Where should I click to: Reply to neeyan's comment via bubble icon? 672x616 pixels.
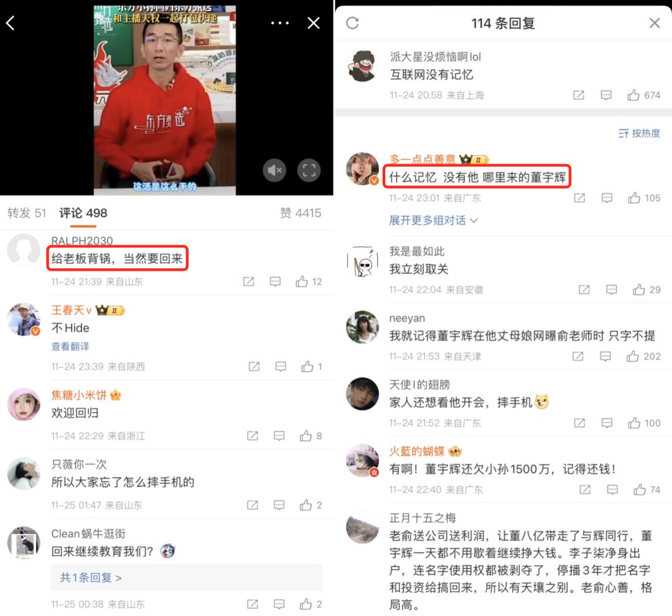605,357
